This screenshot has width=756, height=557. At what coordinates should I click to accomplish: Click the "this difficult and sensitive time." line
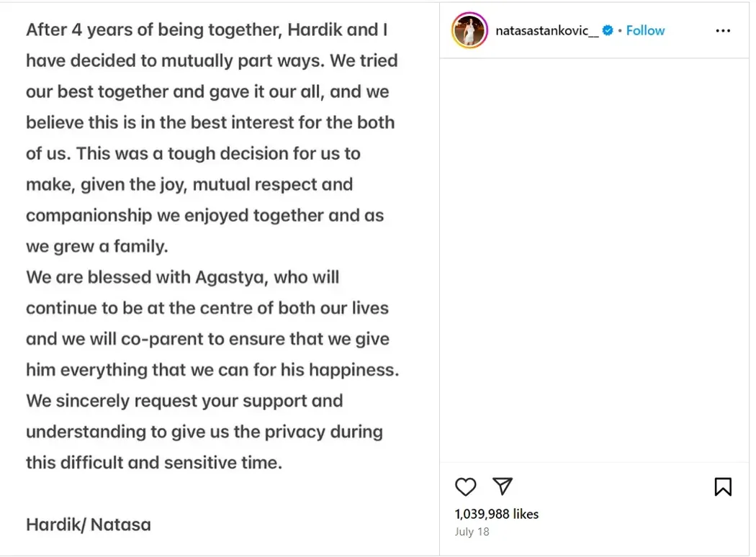[x=153, y=462]
